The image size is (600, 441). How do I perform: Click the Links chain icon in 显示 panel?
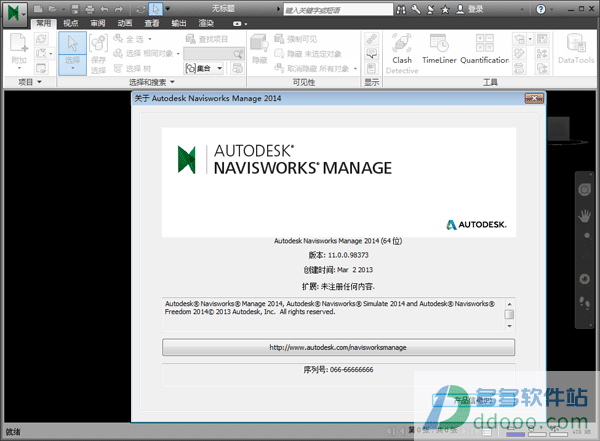point(371,39)
